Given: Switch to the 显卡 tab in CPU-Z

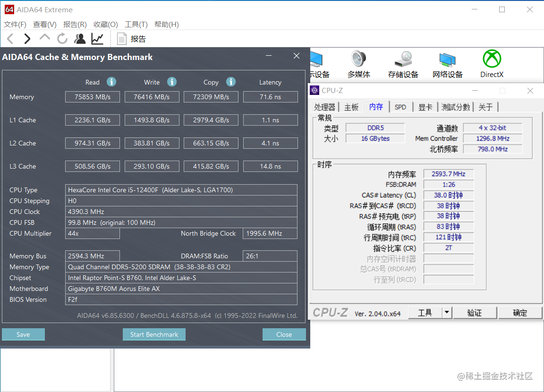Looking at the screenshot, I should click(425, 107).
